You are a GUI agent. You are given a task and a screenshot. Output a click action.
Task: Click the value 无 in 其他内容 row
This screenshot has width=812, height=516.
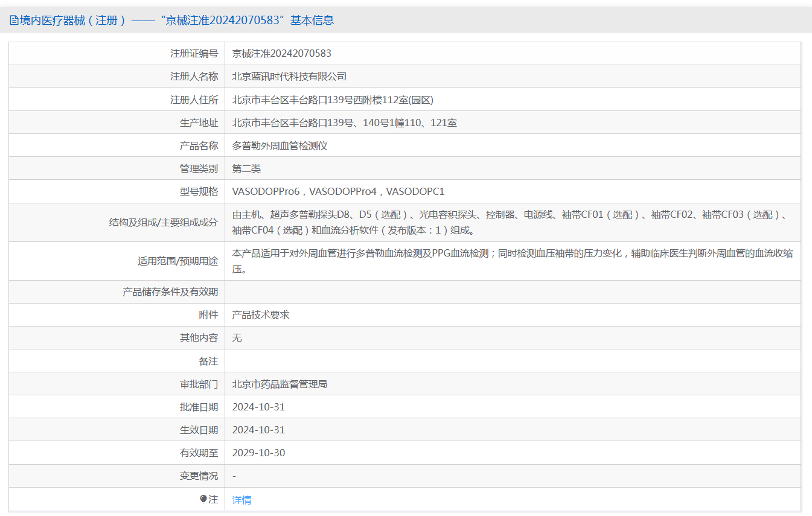click(x=237, y=337)
